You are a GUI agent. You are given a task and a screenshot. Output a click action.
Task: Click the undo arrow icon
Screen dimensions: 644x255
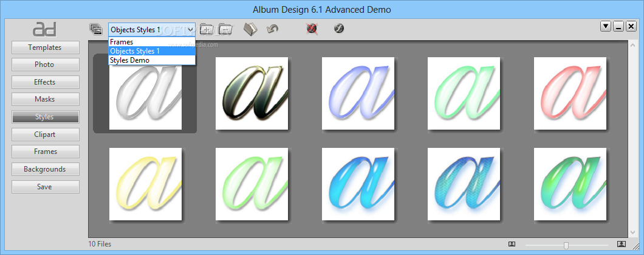(272, 29)
